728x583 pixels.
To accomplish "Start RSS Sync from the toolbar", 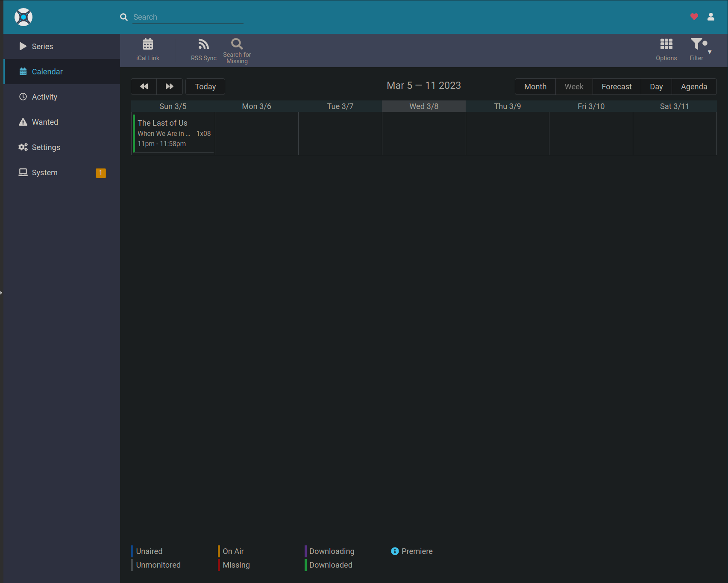I will point(204,50).
